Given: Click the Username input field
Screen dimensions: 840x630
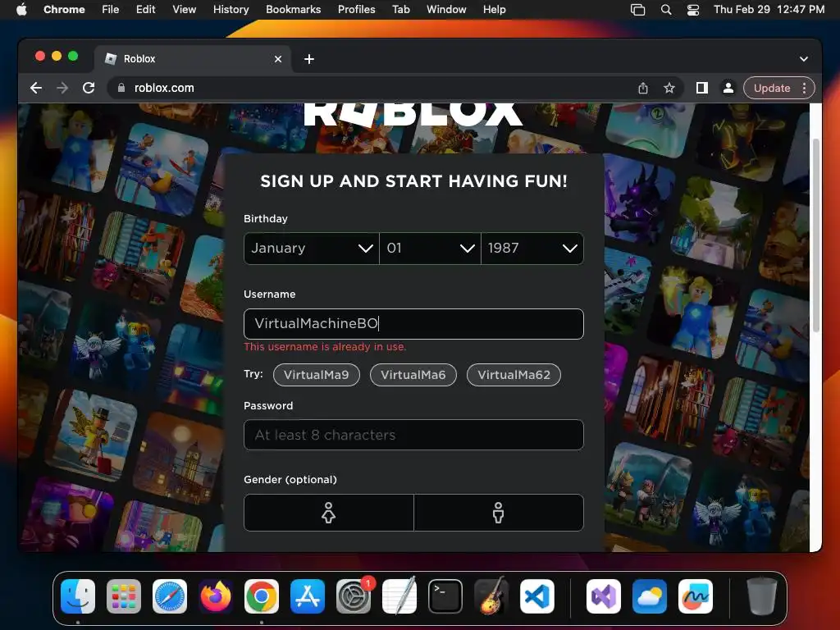Looking at the screenshot, I should coord(413,323).
